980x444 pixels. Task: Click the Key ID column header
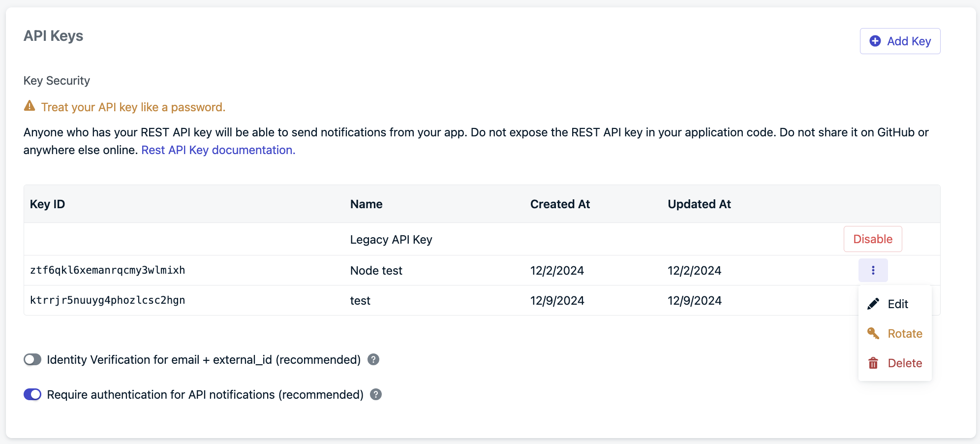(47, 204)
